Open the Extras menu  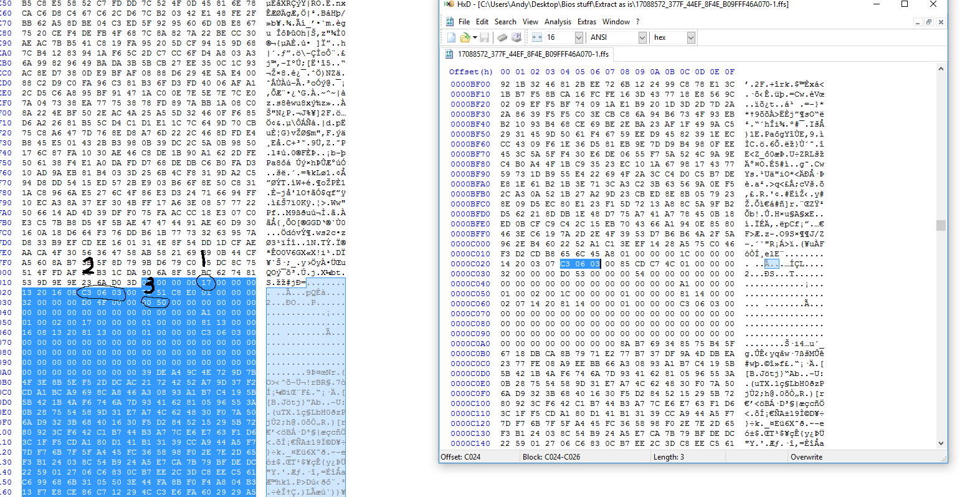(586, 22)
